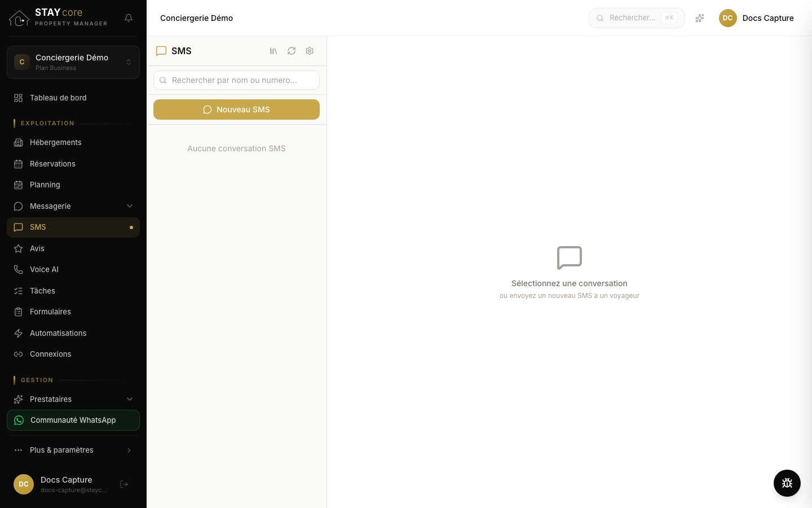Viewport: 812px width, 508px height.
Task: Click the SMS settings gear icon
Action: 310,51
